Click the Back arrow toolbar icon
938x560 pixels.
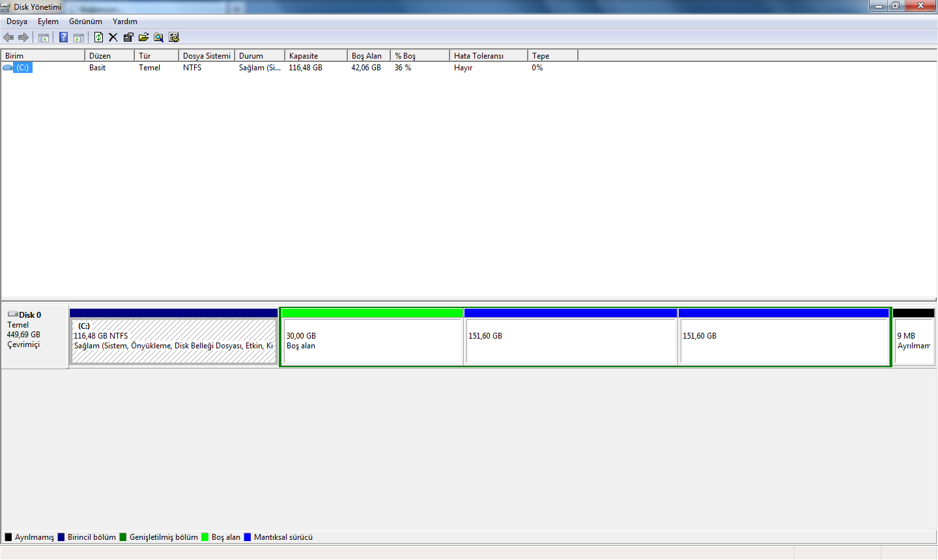(x=8, y=38)
